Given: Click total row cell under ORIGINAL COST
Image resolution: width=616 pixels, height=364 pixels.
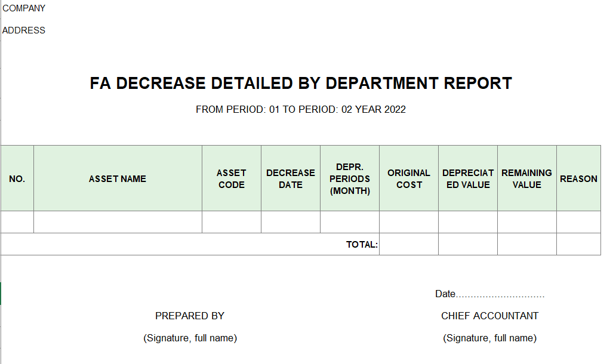Looking at the screenshot, I should [409, 244].
